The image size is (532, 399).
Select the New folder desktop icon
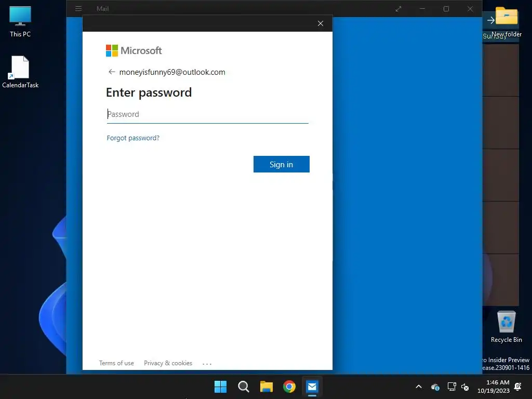click(507, 21)
